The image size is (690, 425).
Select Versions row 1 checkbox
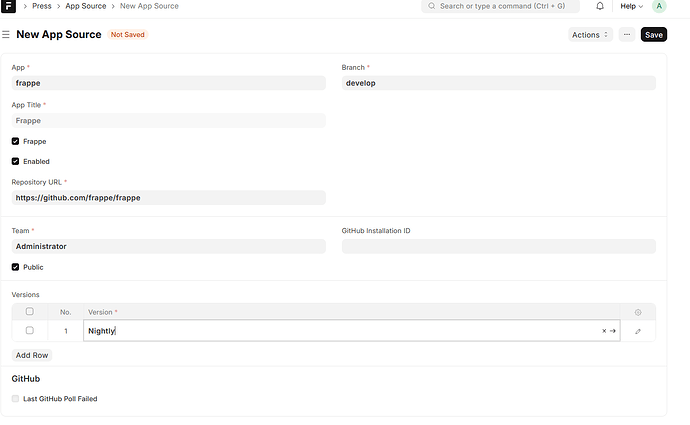coord(29,330)
